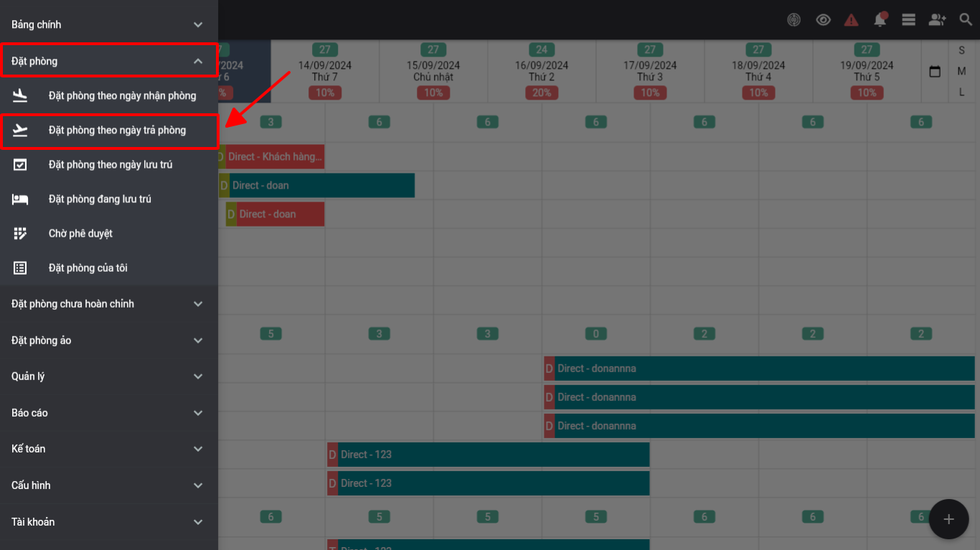This screenshot has height=550, width=980.
Task: Expand the Báo cáo section
Action: click(x=109, y=413)
